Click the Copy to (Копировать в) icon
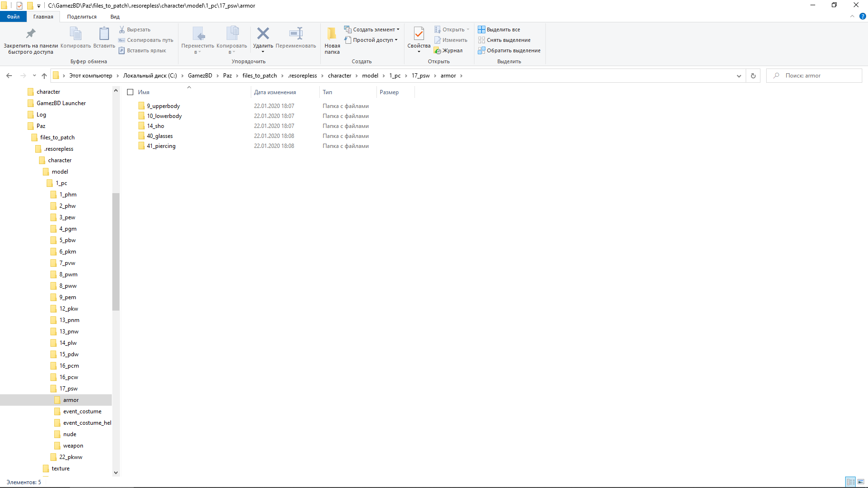Screen dimensions: 868x488 coord(232,34)
